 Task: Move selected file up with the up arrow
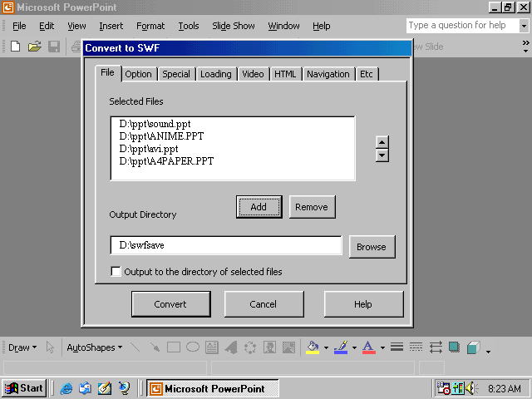click(x=382, y=142)
